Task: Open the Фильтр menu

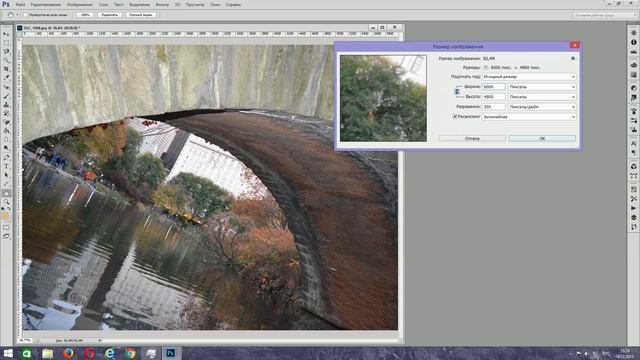Action: pos(162,4)
